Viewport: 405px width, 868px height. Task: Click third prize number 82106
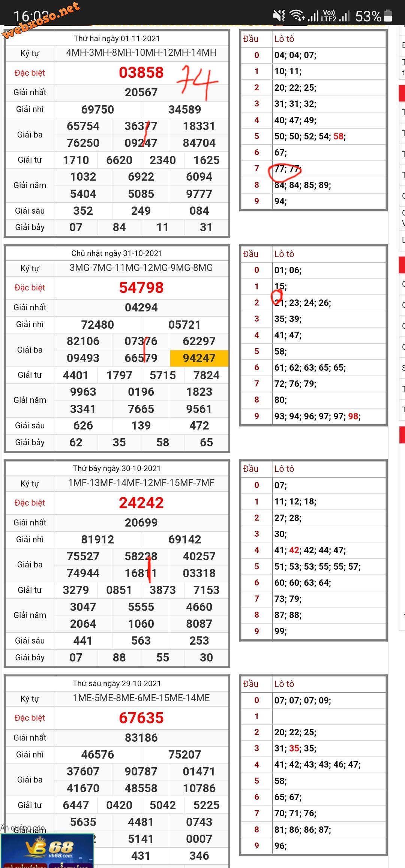pos(83,341)
